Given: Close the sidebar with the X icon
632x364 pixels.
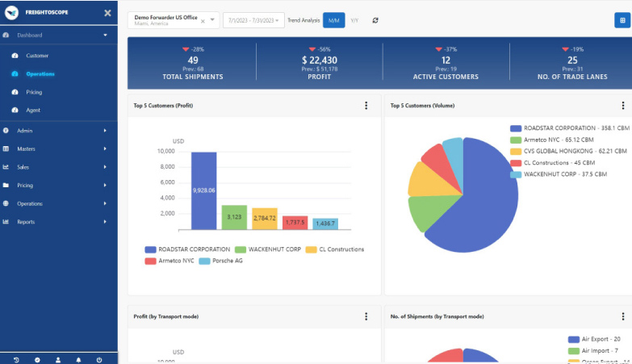Looking at the screenshot, I should (107, 13).
